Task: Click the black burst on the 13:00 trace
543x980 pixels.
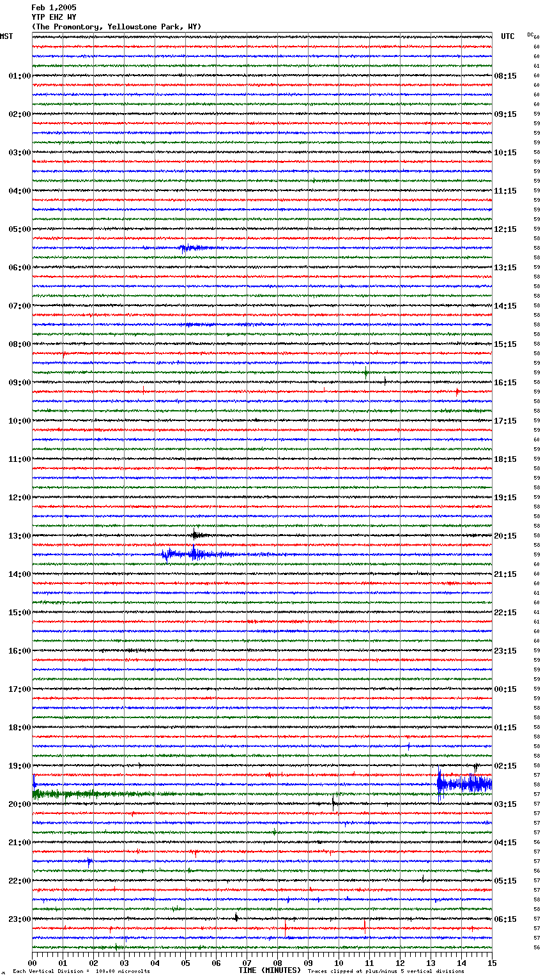Action: 199,535
